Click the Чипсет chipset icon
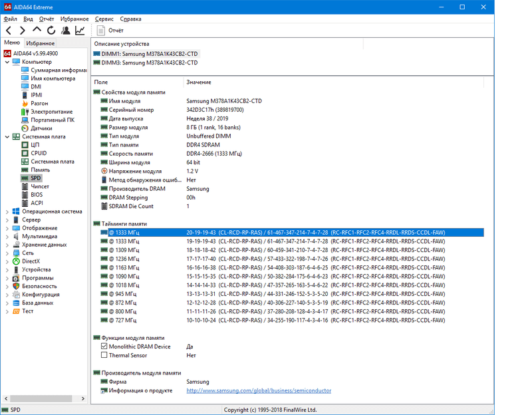Screen dimensions: 532x415 [25, 187]
